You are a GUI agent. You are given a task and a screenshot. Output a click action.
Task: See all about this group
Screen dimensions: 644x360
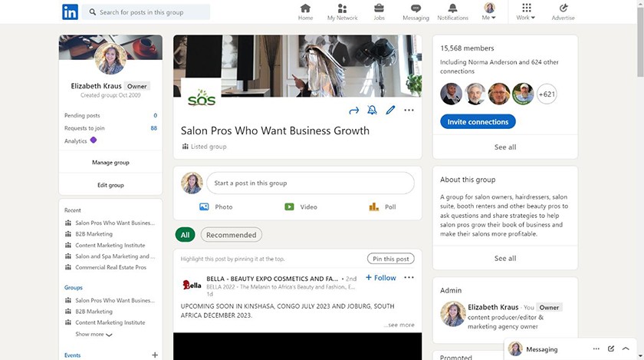[x=505, y=259]
